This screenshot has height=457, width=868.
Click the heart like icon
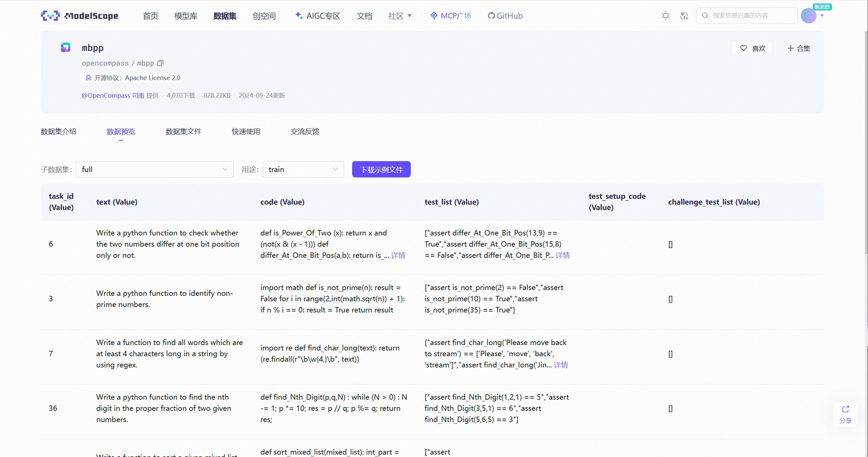coord(743,48)
